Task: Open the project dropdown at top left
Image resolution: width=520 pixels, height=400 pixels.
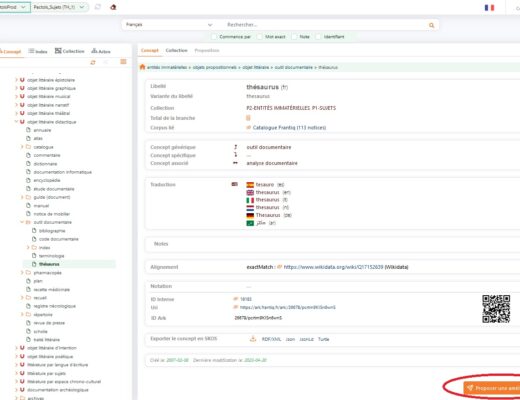Action: [x=15, y=7]
